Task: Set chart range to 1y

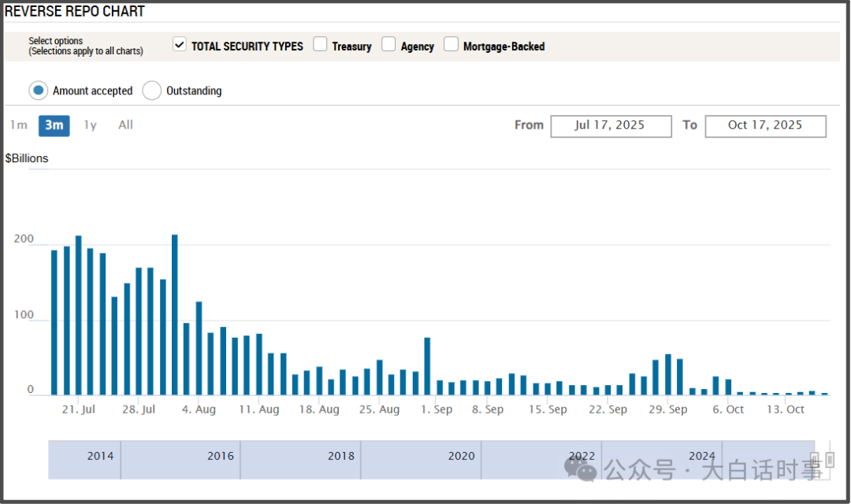Action: 91,125
